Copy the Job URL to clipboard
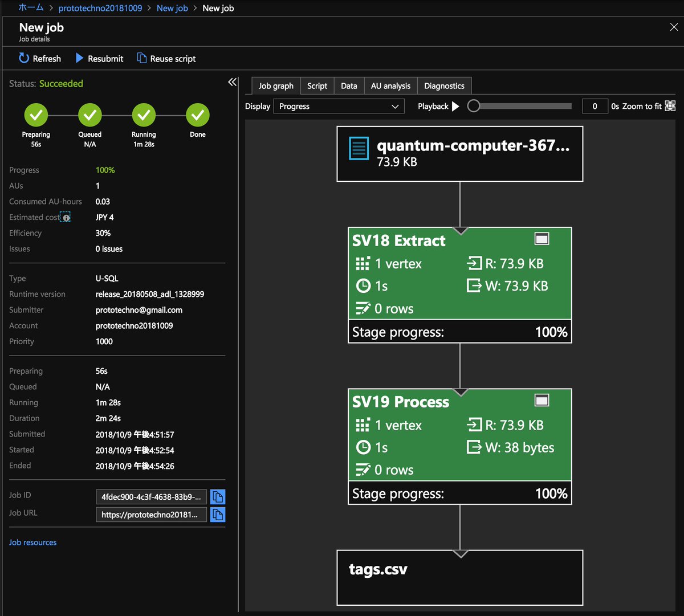The height and width of the screenshot is (616, 684). 218,515
